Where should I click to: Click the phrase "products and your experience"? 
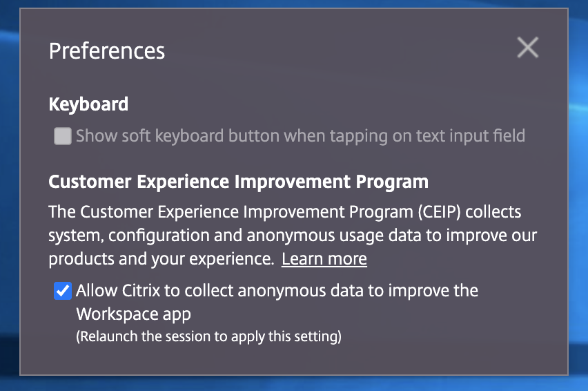[x=159, y=259]
